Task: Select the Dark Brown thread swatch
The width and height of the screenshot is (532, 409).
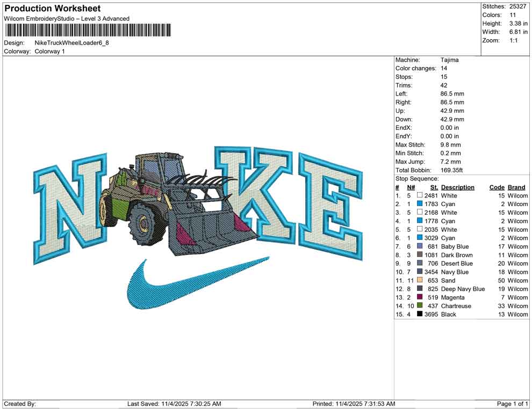Action: coord(419,255)
